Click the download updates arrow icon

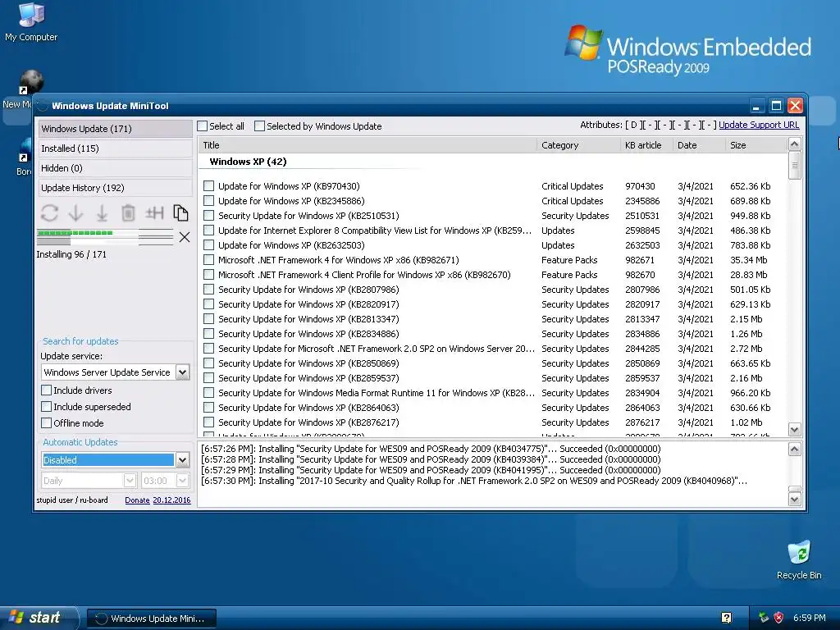[x=75, y=213]
